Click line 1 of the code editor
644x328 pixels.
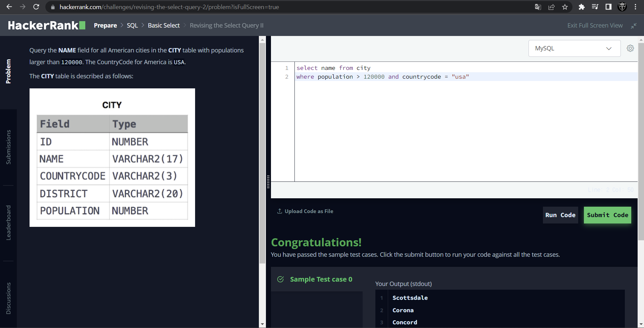(466, 68)
